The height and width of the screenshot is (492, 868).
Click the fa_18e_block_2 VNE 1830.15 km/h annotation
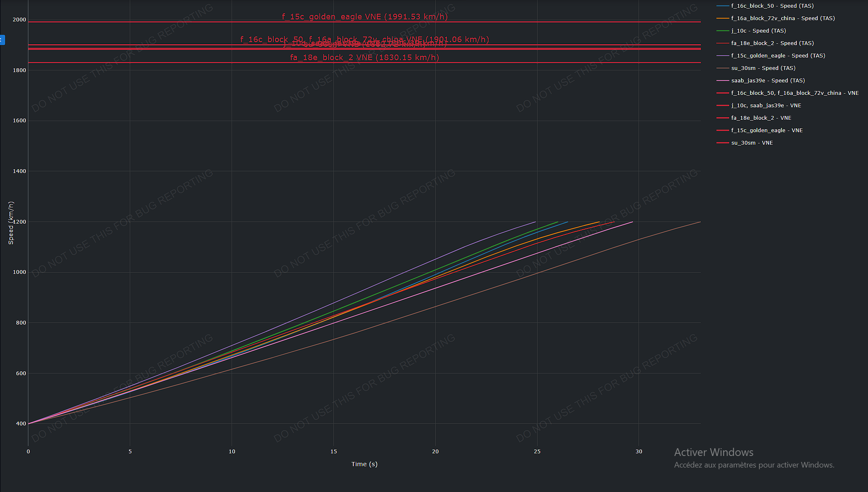[x=364, y=58]
